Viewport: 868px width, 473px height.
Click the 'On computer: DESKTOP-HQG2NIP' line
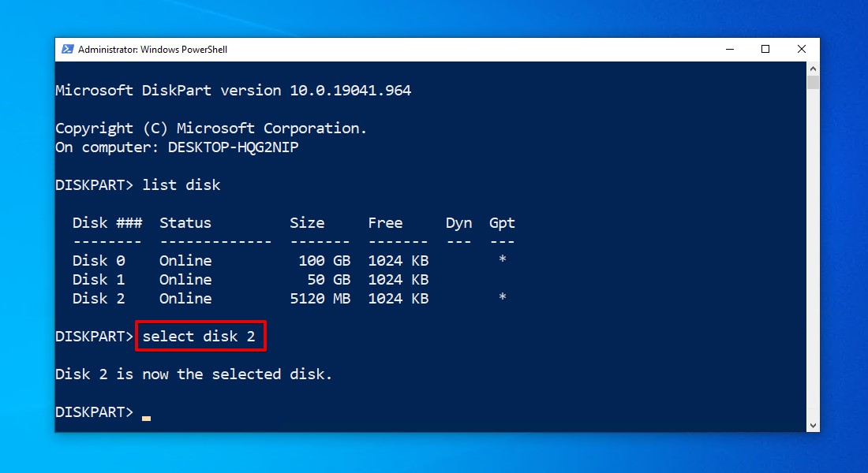pyautogui.click(x=177, y=147)
